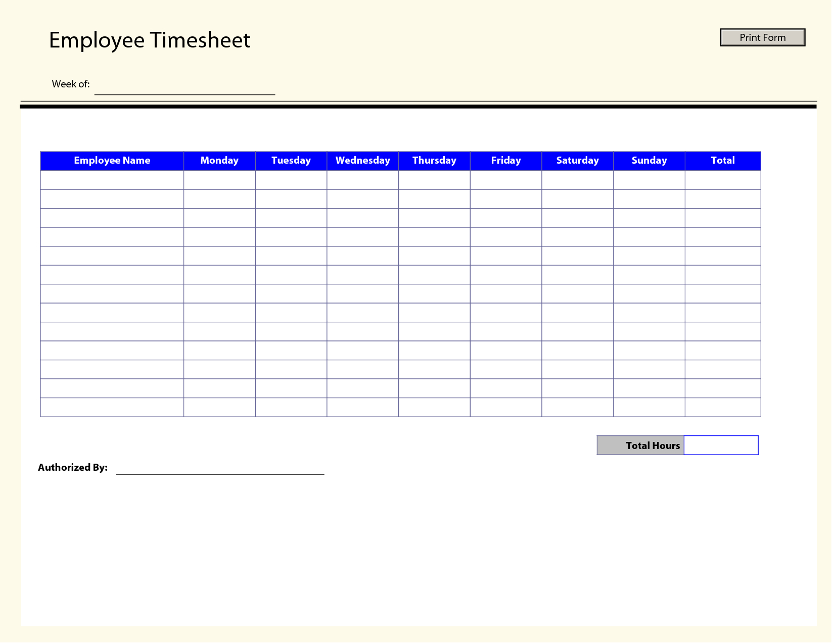Click the Total Hours entry box
This screenshot has width=834, height=644.
(721, 445)
